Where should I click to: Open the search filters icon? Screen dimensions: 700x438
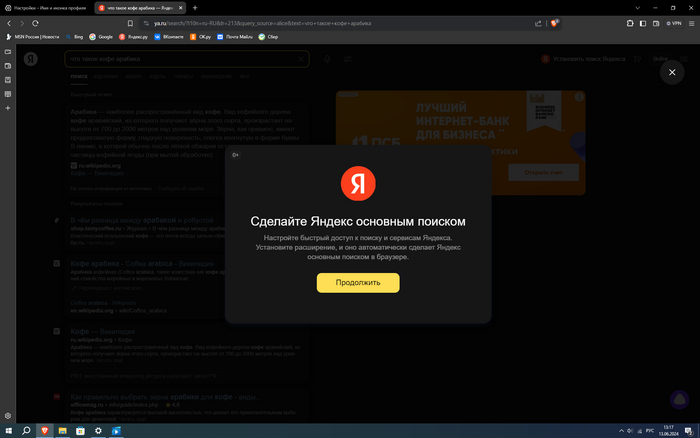tap(348, 59)
